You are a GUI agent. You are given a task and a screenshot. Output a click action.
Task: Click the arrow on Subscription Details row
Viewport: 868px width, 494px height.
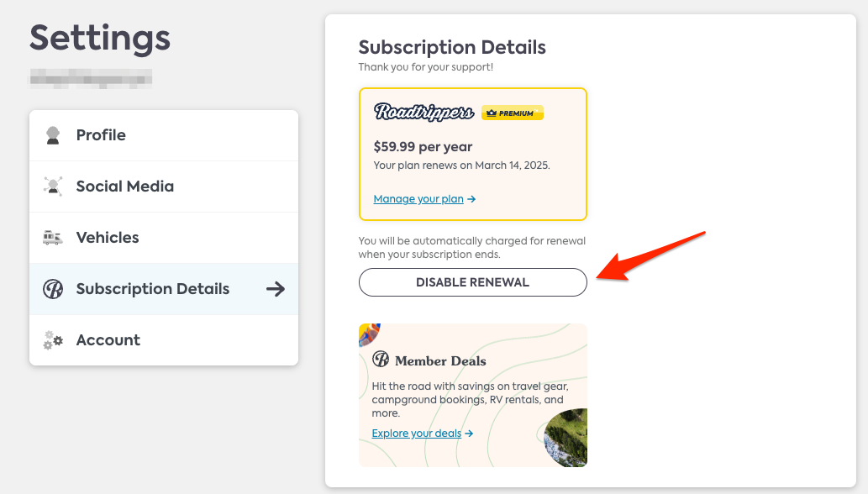click(x=275, y=289)
